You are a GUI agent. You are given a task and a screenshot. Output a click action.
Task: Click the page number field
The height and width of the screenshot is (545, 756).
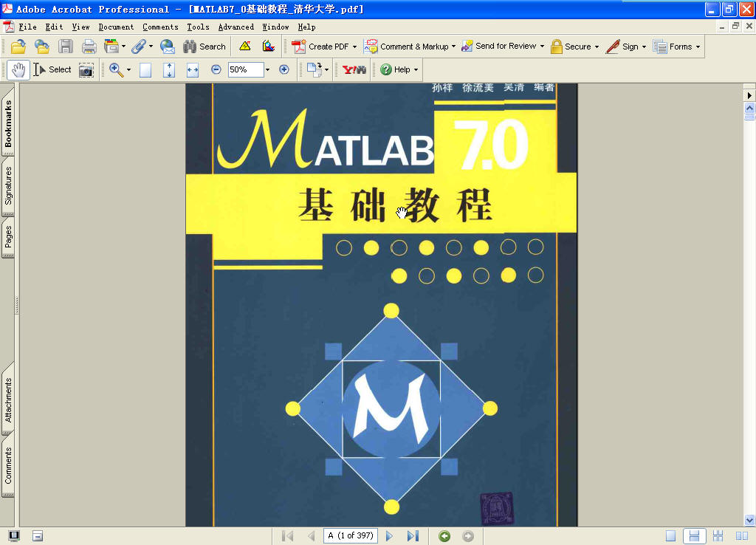click(351, 535)
